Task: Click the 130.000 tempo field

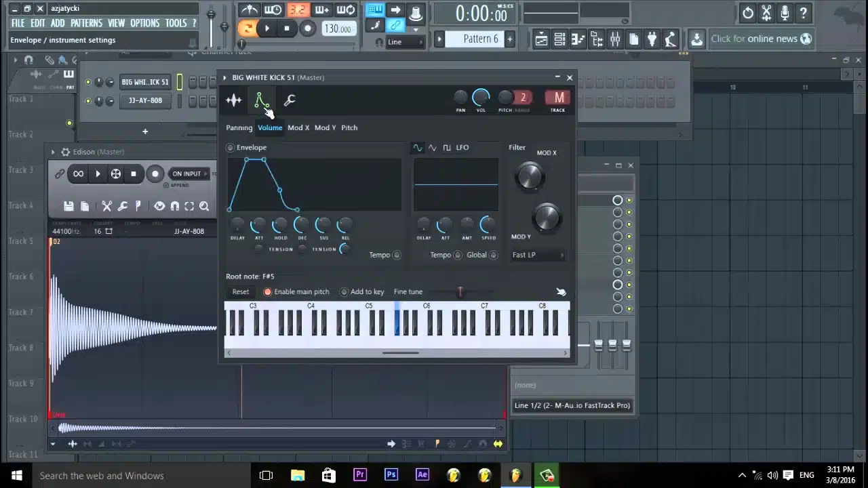Action: pyautogui.click(x=338, y=28)
